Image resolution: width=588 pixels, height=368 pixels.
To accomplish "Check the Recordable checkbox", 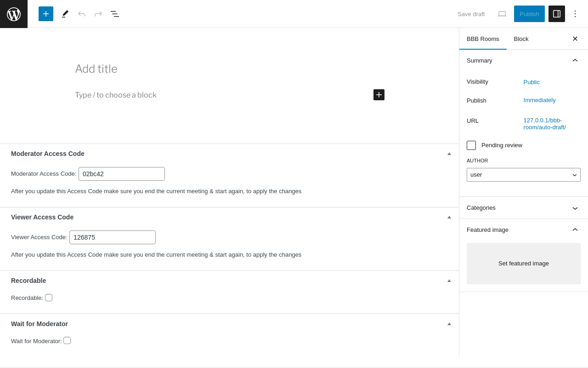I will [x=49, y=298].
